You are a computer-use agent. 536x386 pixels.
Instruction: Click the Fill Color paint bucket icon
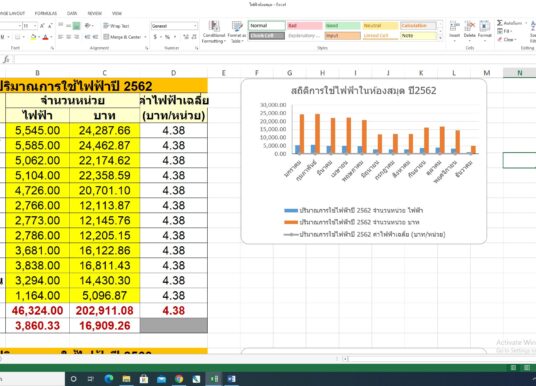pos(33,37)
